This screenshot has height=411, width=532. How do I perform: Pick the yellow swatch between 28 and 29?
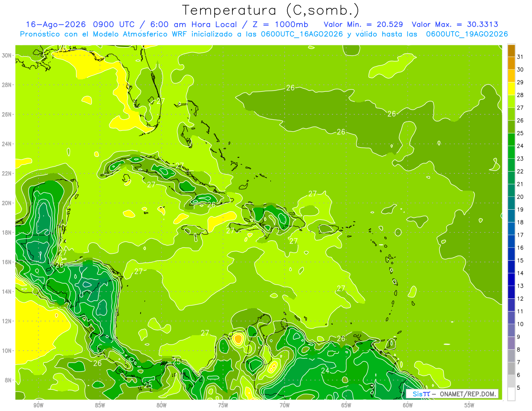(x=511, y=89)
